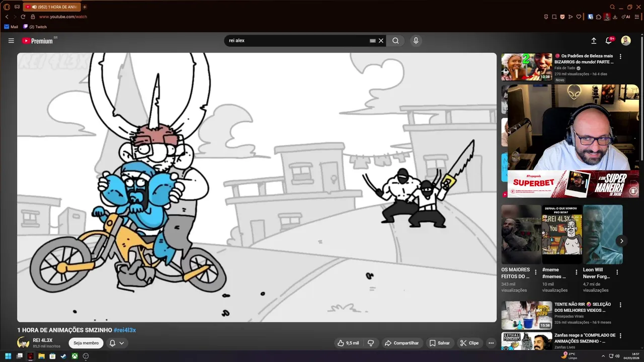Viewport: 644px width, 362px height.
Task: Dislike the video
Action: point(371,343)
